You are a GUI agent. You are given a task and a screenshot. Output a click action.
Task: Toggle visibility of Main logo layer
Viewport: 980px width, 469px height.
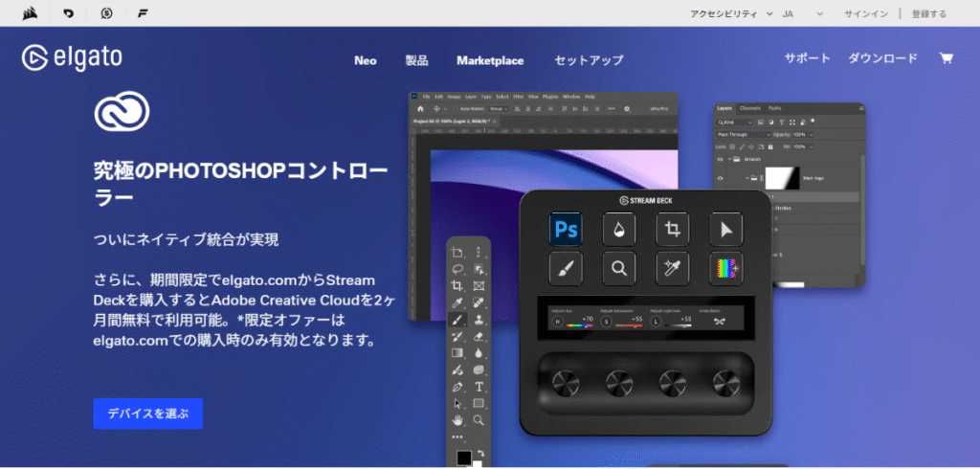coord(720,178)
